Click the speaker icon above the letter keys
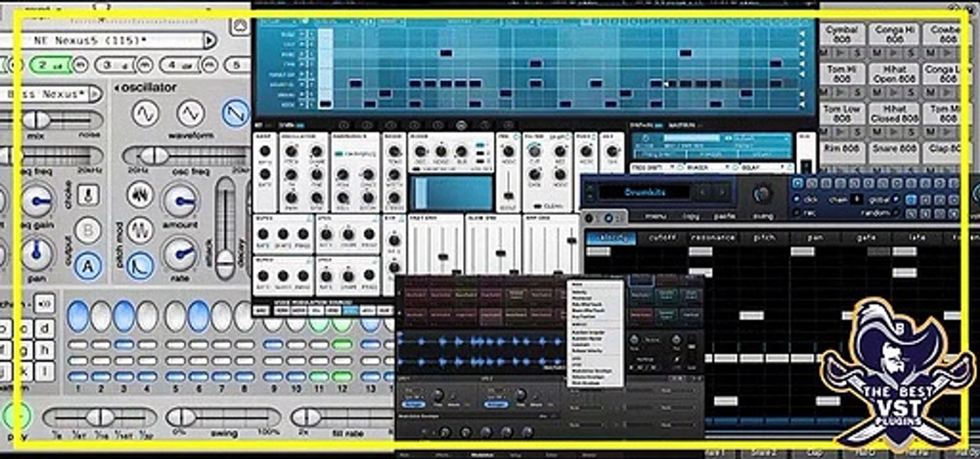Viewport: 980px width, 459px height. point(44,303)
